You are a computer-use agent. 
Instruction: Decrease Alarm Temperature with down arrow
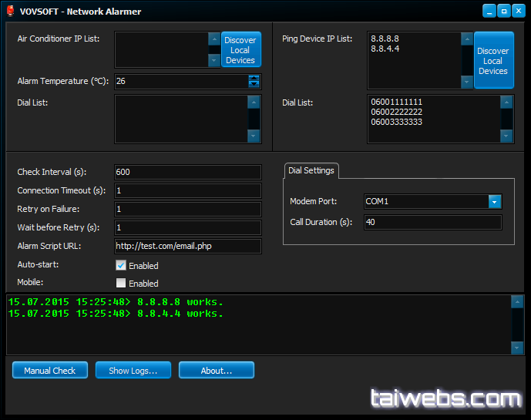point(254,85)
